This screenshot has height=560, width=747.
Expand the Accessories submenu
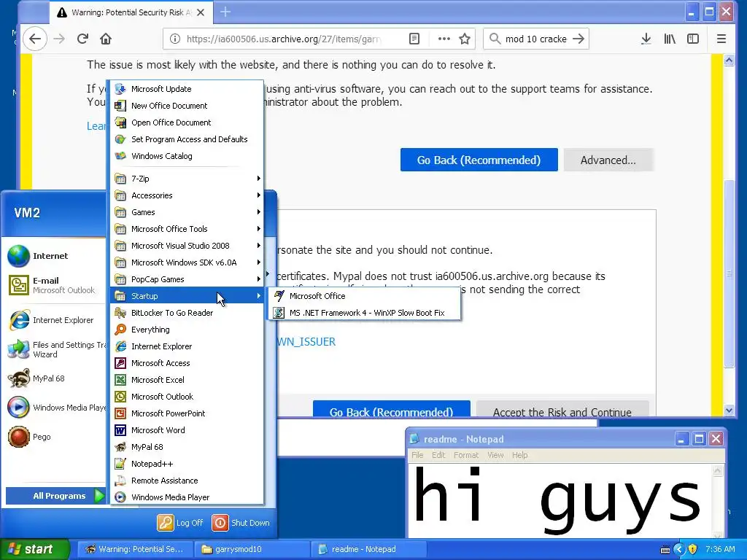(x=187, y=195)
